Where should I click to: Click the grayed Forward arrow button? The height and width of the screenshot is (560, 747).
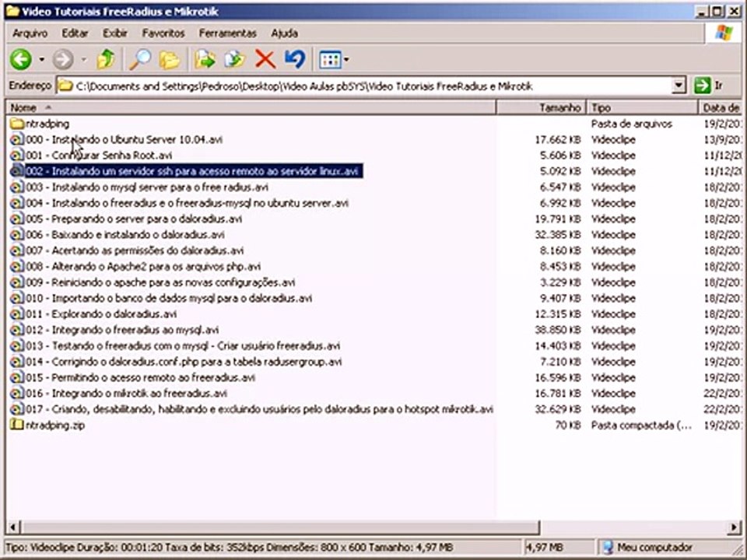[62, 60]
